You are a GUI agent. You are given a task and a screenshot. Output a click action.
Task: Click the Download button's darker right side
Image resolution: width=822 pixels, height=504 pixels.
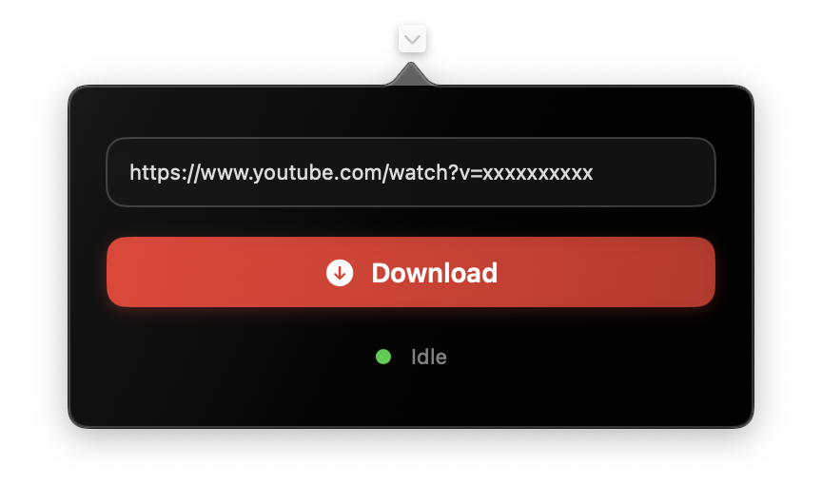tap(656, 272)
